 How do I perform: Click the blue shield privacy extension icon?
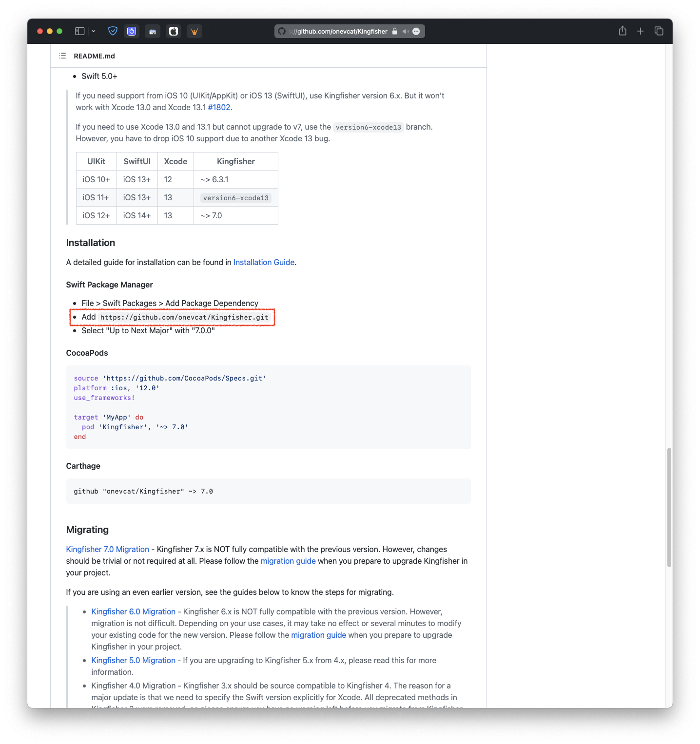click(x=113, y=31)
